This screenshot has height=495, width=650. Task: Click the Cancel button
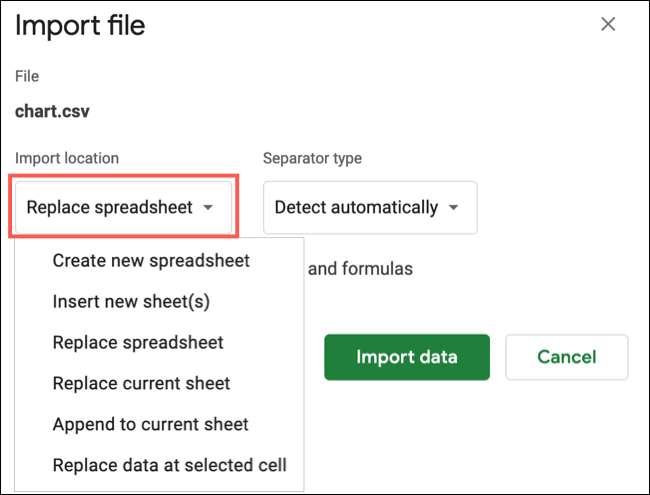[x=566, y=357]
